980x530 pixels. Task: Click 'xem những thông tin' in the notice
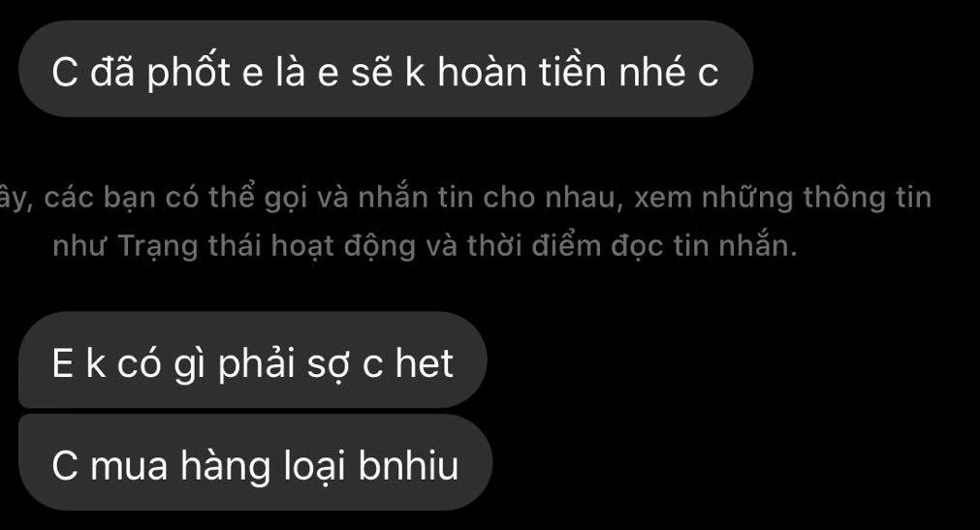(782, 198)
